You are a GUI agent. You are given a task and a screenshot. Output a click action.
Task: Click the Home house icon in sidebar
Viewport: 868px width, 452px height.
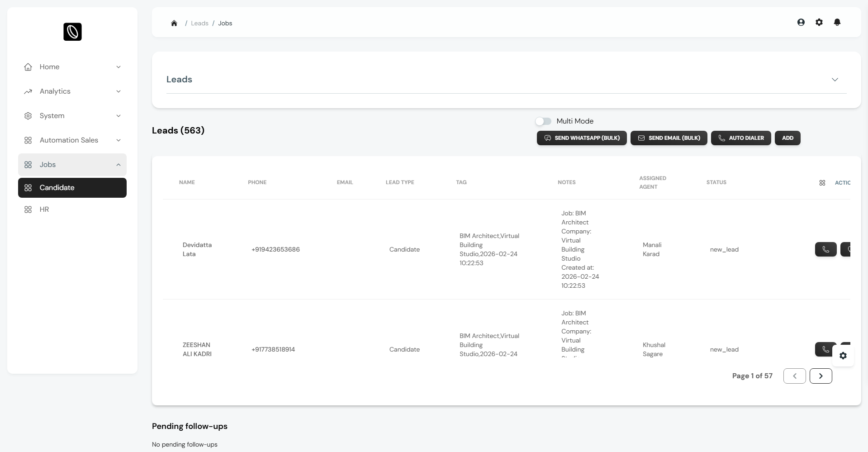[x=28, y=67]
